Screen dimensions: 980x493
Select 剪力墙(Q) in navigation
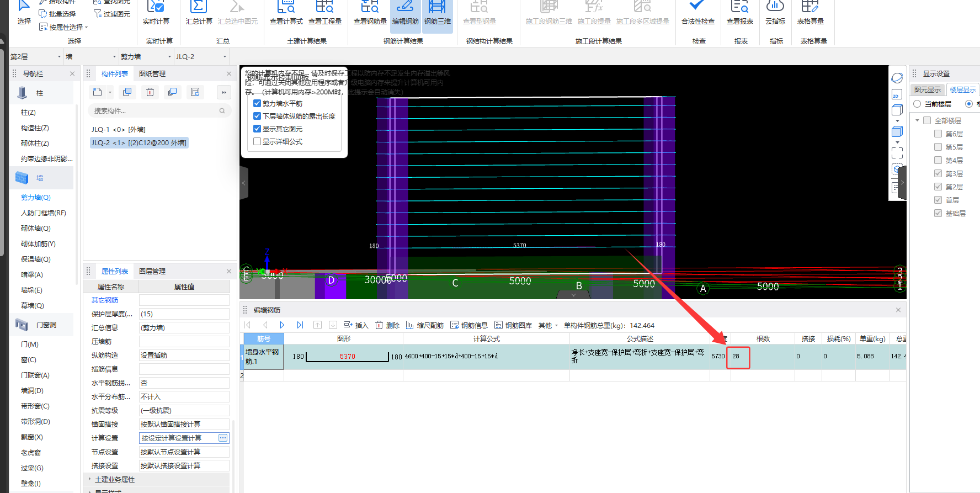(36, 197)
